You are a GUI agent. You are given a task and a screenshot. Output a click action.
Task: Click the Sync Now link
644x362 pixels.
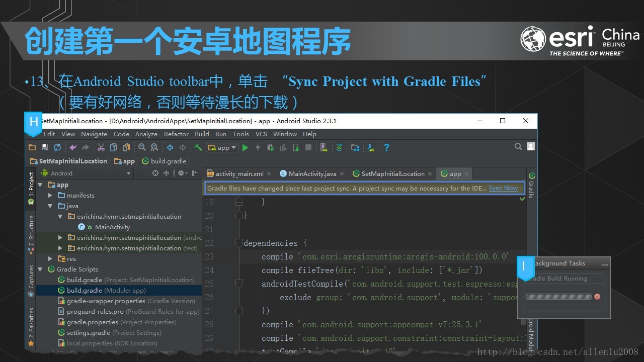(503, 188)
